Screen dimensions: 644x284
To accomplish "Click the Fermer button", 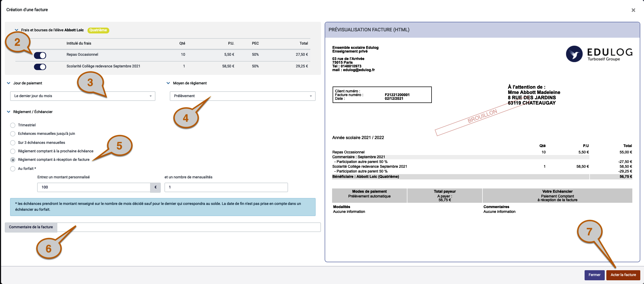I will click(x=594, y=275).
